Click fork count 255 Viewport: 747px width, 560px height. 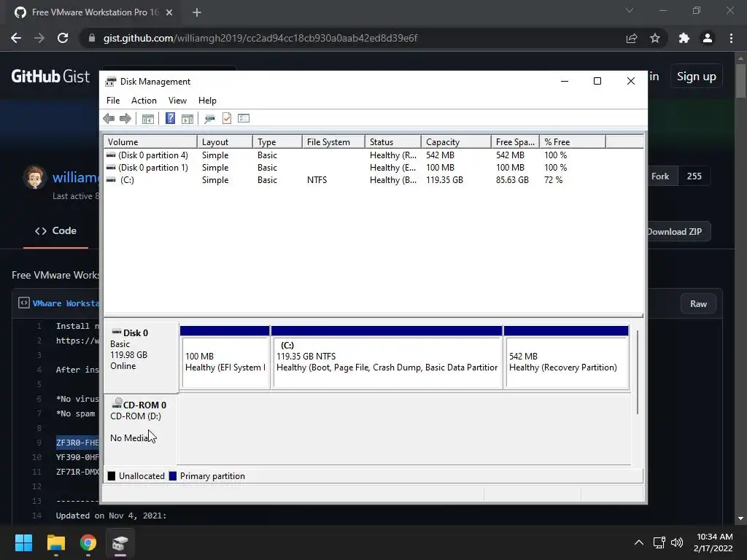click(694, 176)
